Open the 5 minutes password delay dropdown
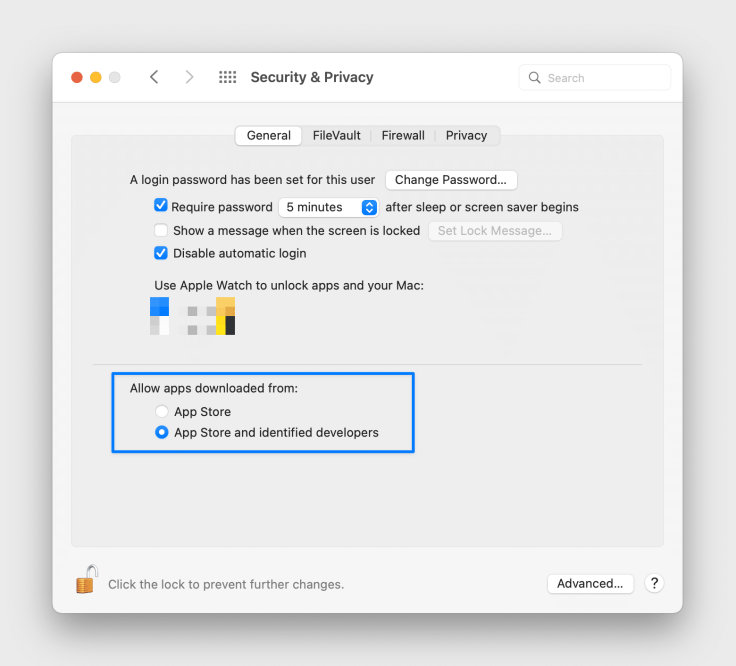736x666 pixels. (x=328, y=207)
